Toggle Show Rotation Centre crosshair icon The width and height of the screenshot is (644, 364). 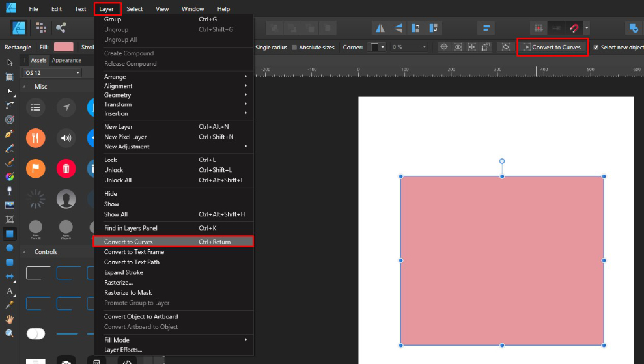coord(444,47)
